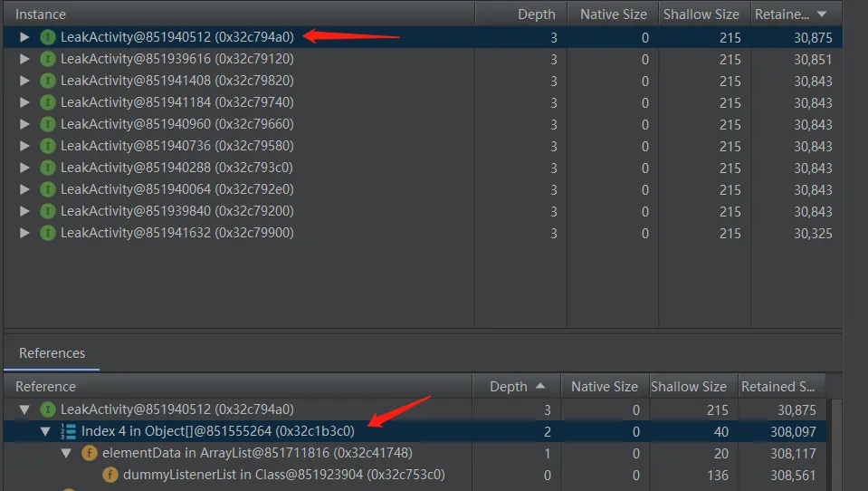Image resolution: width=868 pixels, height=491 pixels.
Task: Click retained size value 308,097
Action: pyautogui.click(x=793, y=432)
